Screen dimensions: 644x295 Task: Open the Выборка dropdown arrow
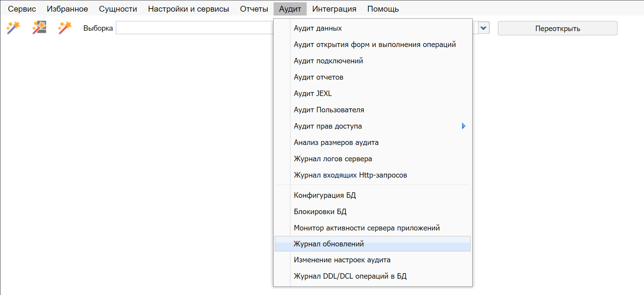[483, 28]
